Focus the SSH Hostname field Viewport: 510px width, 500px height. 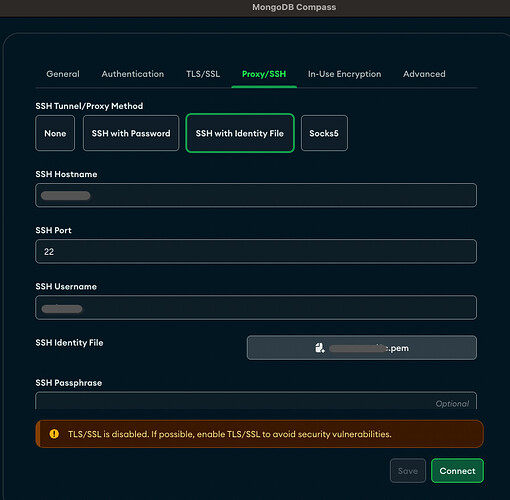pos(256,195)
